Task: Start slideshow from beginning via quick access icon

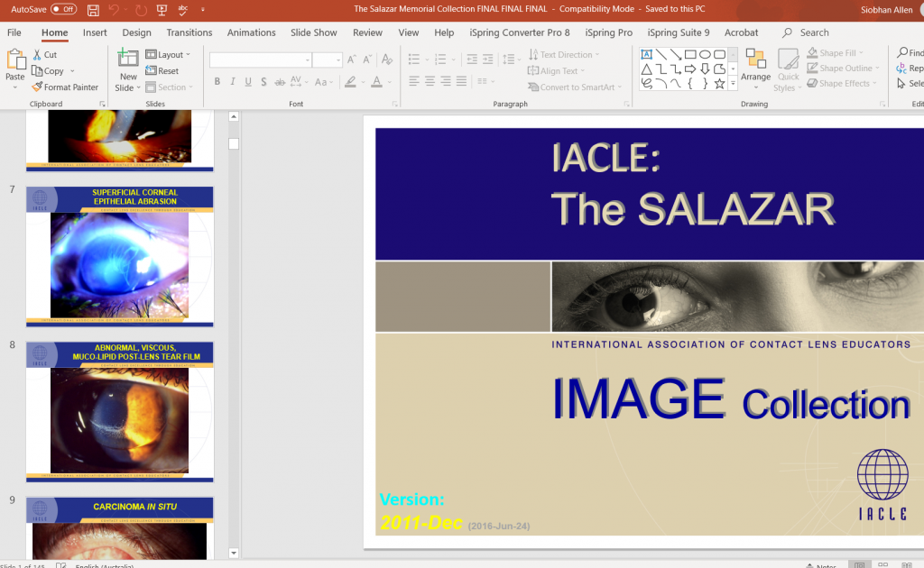Action: pos(162,9)
